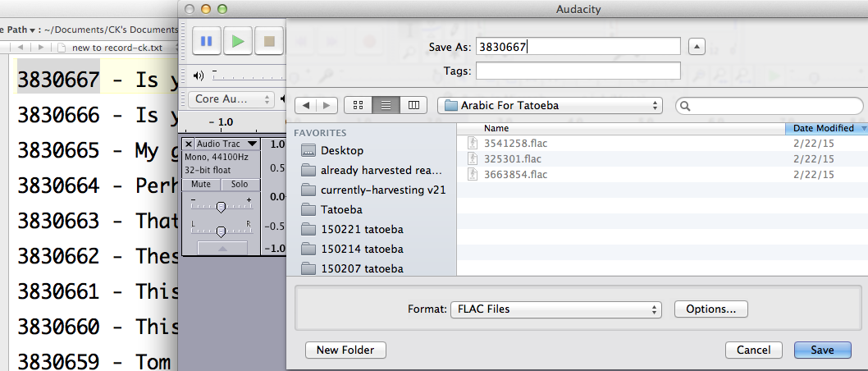Click the Pause button in Audacity

206,40
